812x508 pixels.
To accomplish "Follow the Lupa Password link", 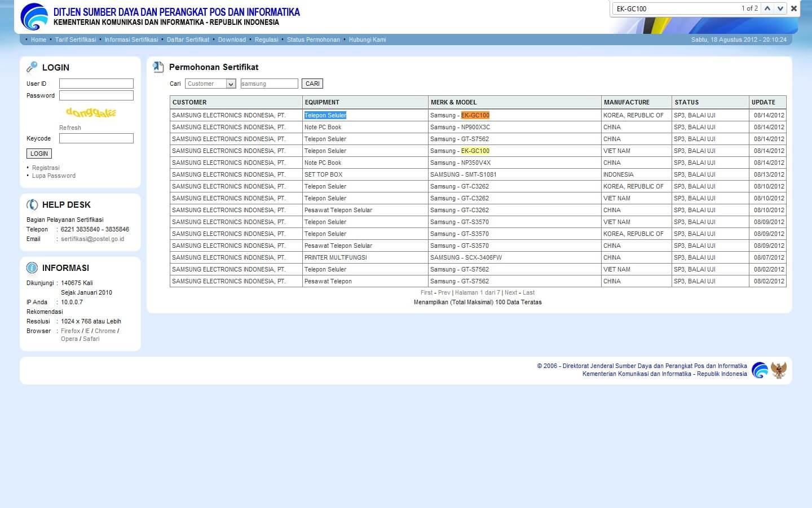I will click(54, 176).
